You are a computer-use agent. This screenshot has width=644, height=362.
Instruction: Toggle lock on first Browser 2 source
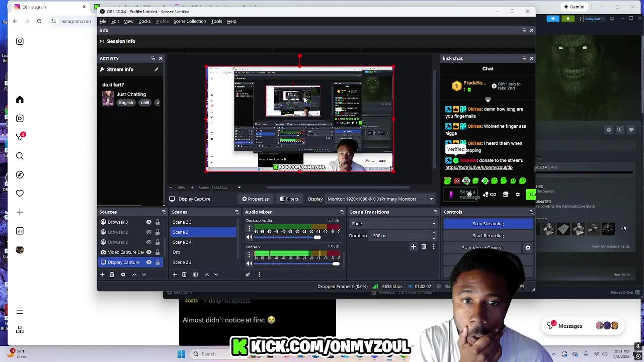click(157, 232)
